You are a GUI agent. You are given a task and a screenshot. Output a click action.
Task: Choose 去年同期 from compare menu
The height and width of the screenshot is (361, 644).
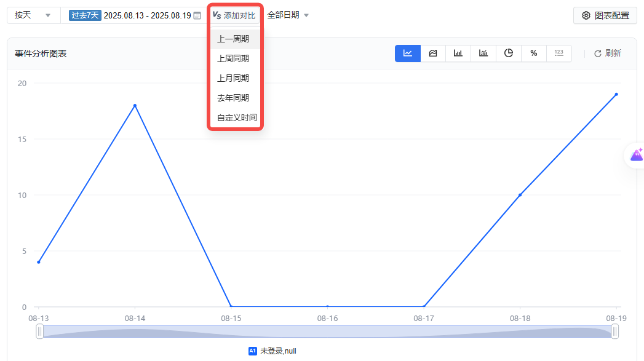tap(235, 98)
